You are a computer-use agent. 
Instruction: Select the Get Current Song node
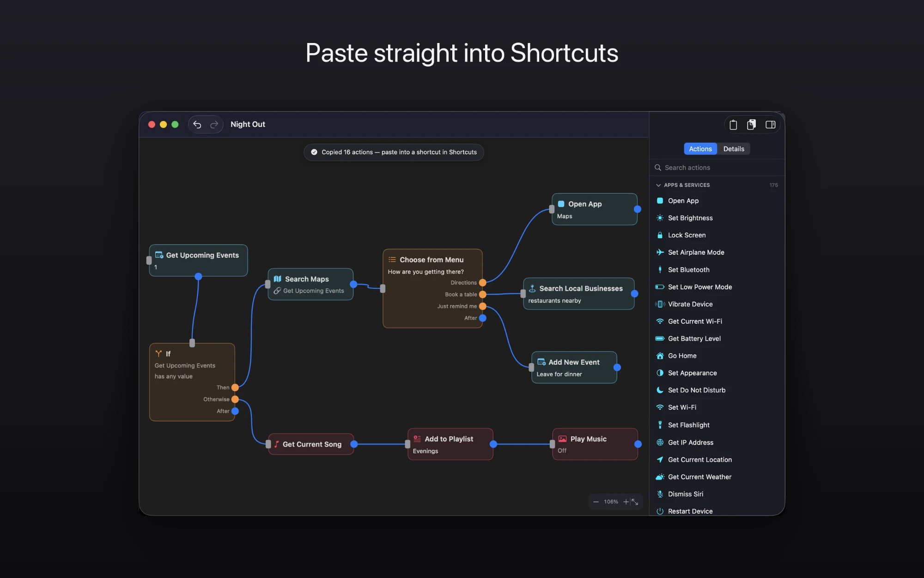311,444
